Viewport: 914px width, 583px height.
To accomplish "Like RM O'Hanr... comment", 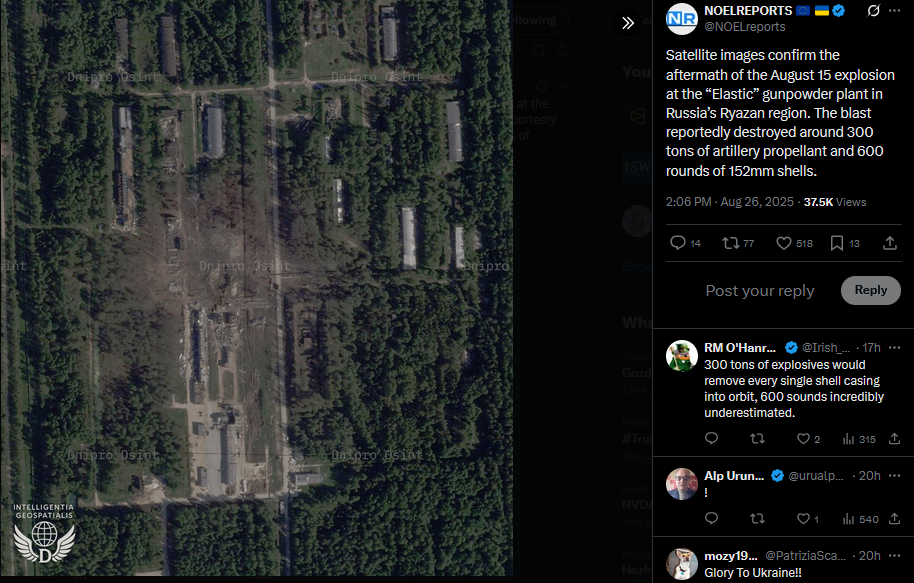I will pyautogui.click(x=803, y=438).
